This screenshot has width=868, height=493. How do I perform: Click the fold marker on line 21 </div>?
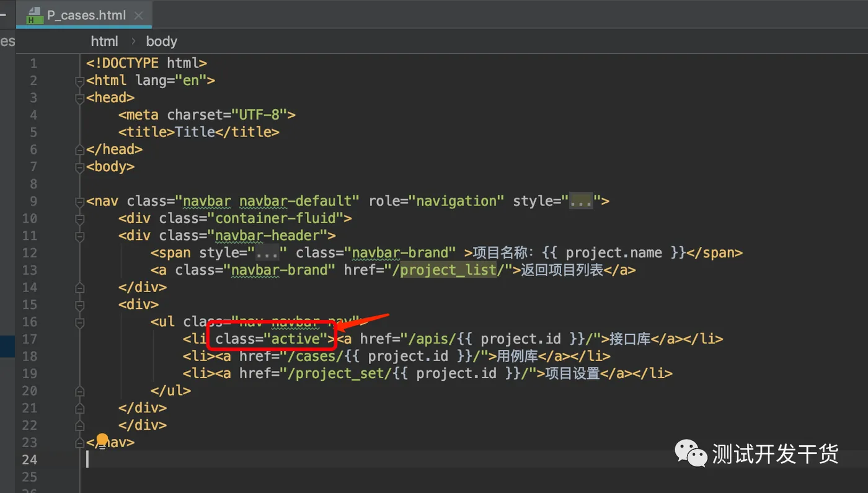(79, 409)
